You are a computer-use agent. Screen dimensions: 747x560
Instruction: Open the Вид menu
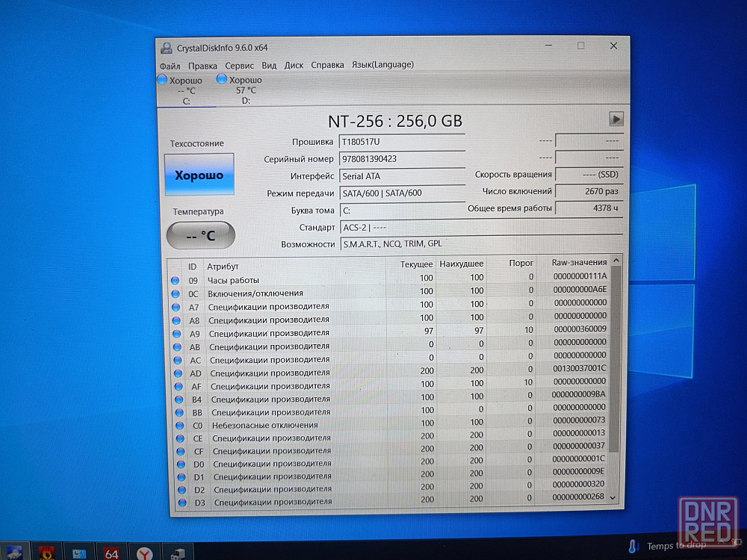269,65
